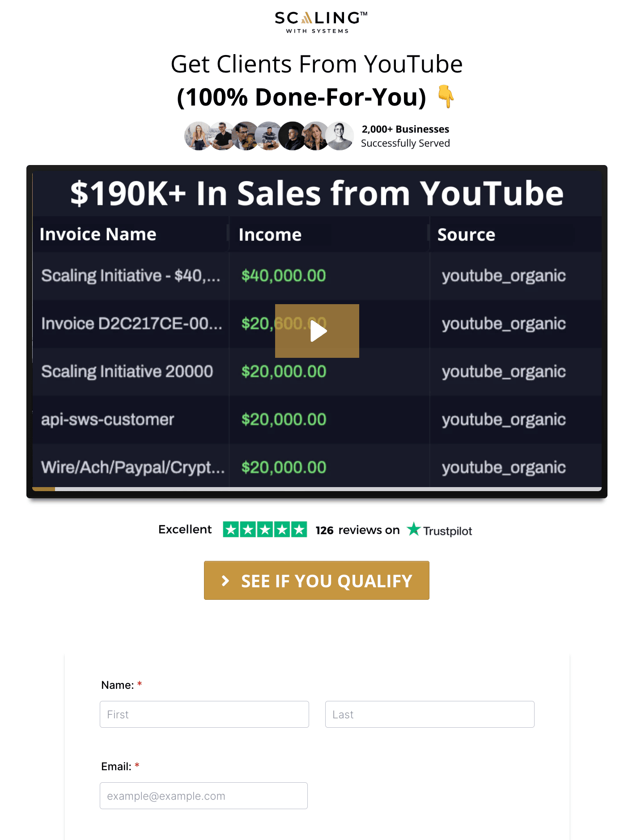Viewport: 637px width, 840px height.
Task: Click the Trustpilot star logo
Action: (414, 529)
